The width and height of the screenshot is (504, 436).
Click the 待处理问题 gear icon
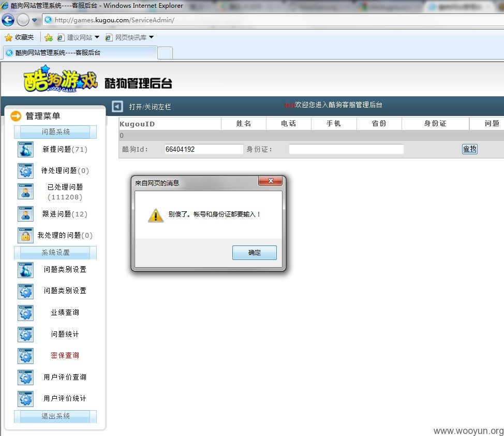click(25, 170)
